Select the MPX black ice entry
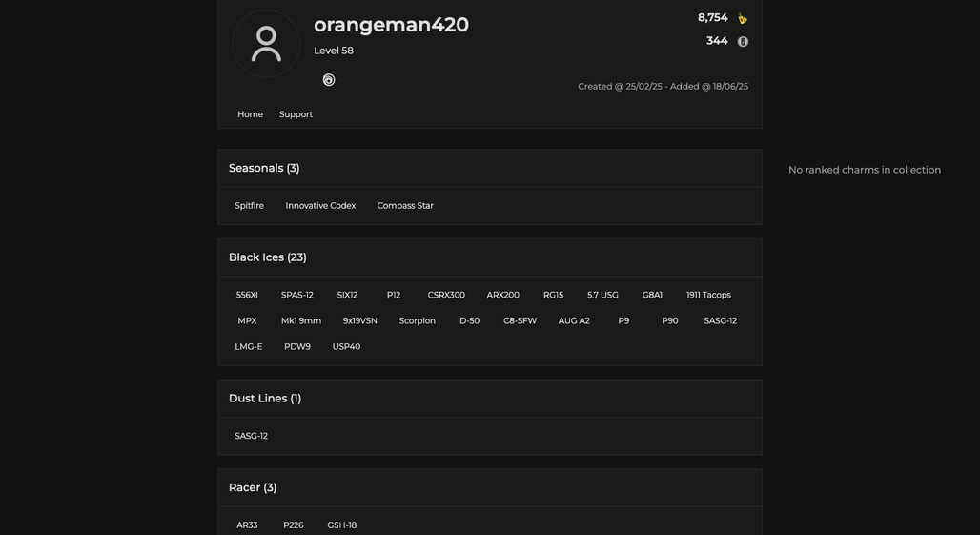 point(247,320)
